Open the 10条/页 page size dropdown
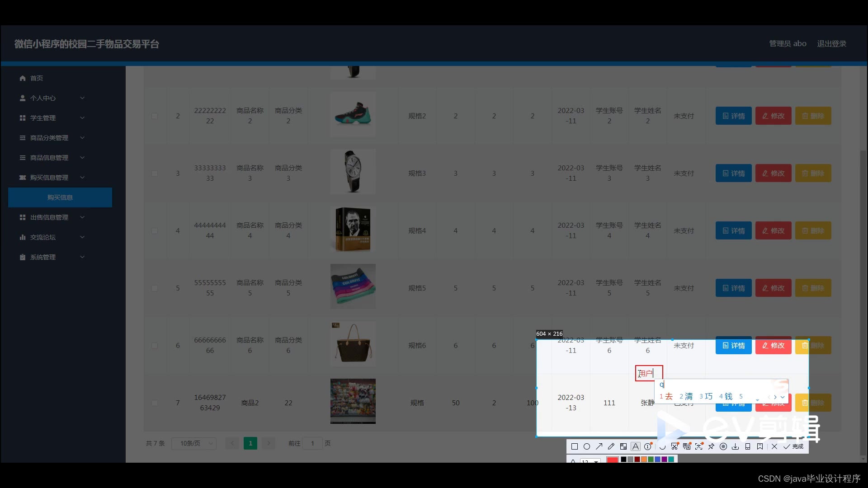Viewport: 868px width, 488px height. (194, 443)
